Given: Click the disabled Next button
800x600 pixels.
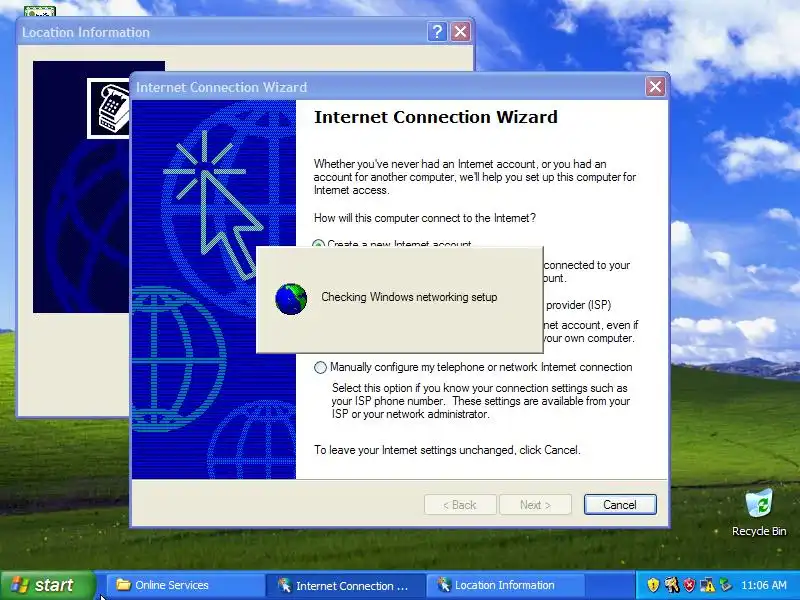Looking at the screenshot, I should click(535, 505).
